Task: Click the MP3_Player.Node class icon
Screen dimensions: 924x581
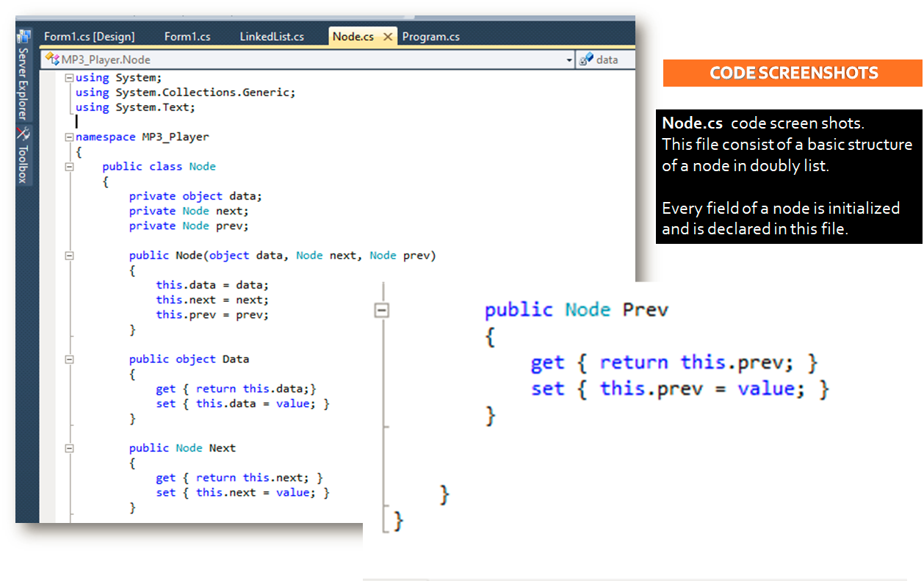Action: (x=52, y=59)
